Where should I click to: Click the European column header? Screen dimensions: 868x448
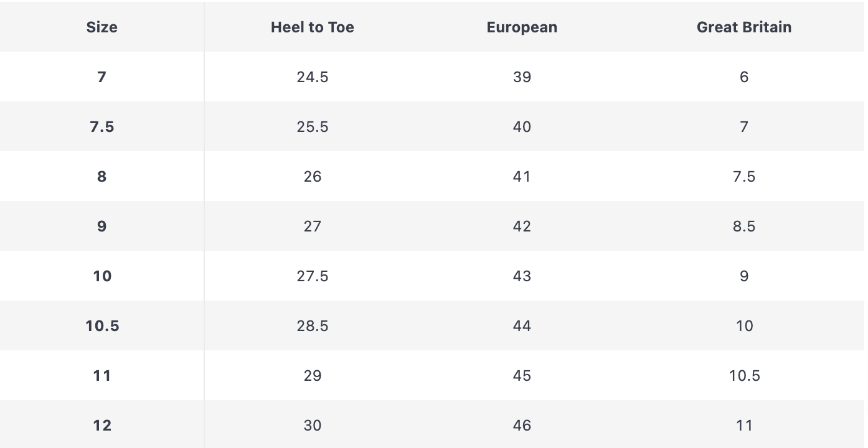click(x=522, y=27)
